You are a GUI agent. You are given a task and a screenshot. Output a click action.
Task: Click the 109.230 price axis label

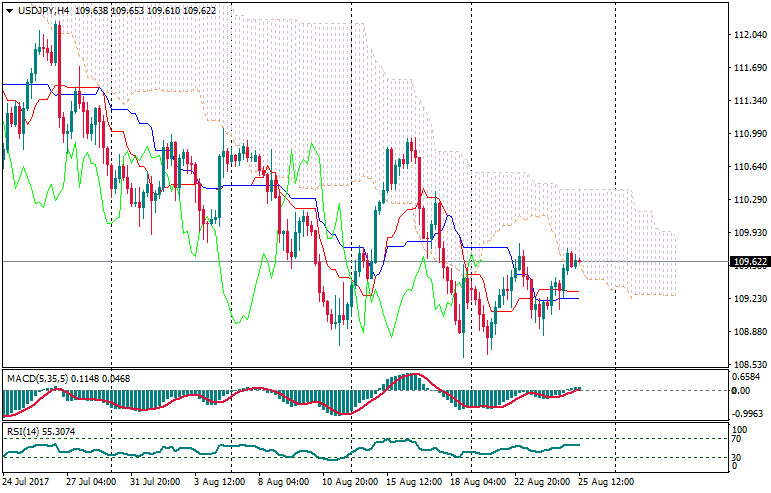[x=749, y=299]
